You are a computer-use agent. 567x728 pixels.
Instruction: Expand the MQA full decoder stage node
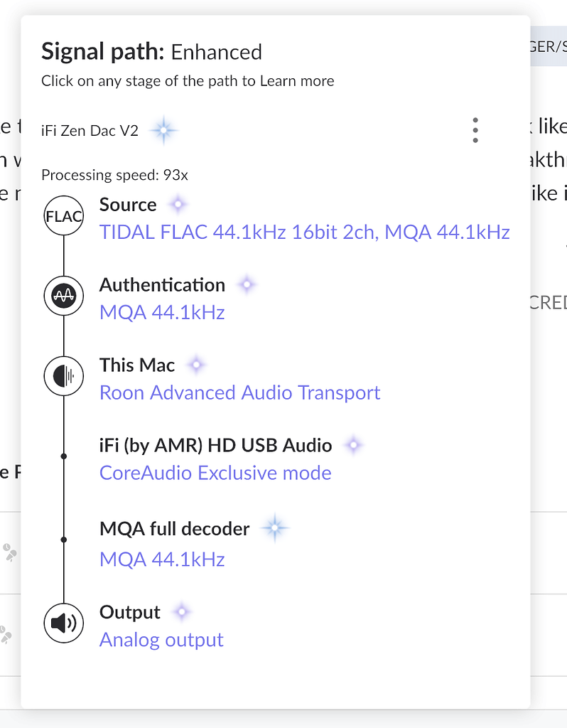(63, 538)
